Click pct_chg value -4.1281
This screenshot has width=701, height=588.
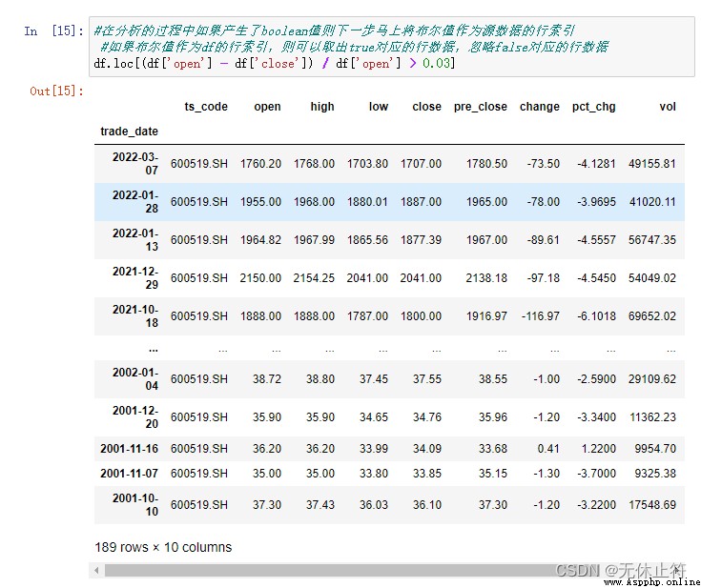click(x=596, y=164)
